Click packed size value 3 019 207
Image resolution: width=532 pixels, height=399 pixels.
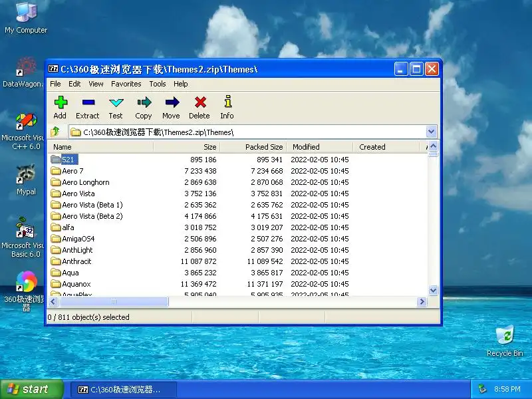(x=267, y=227)
